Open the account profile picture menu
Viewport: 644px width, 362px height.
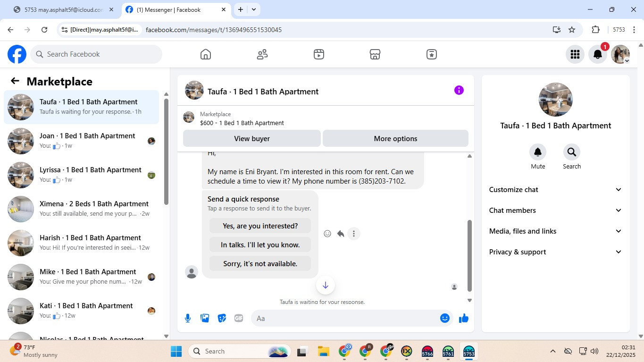pos(620,54)
